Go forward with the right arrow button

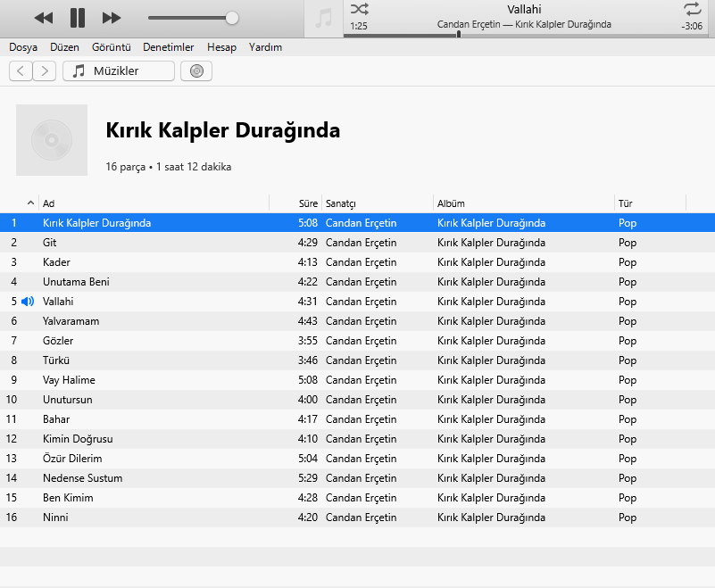coord(45,71)
